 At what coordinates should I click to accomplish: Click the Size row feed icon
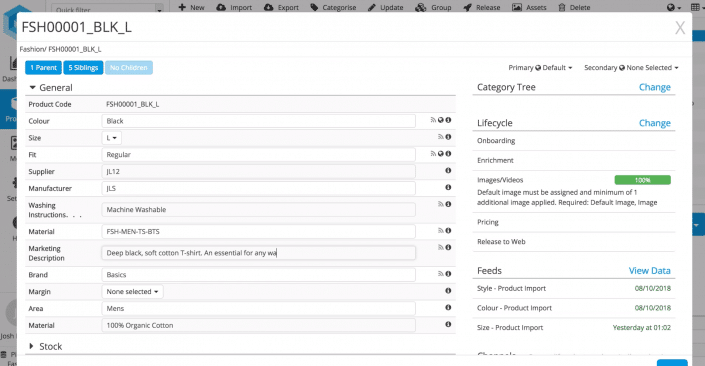pyautogui.click(x=441, y=137)
